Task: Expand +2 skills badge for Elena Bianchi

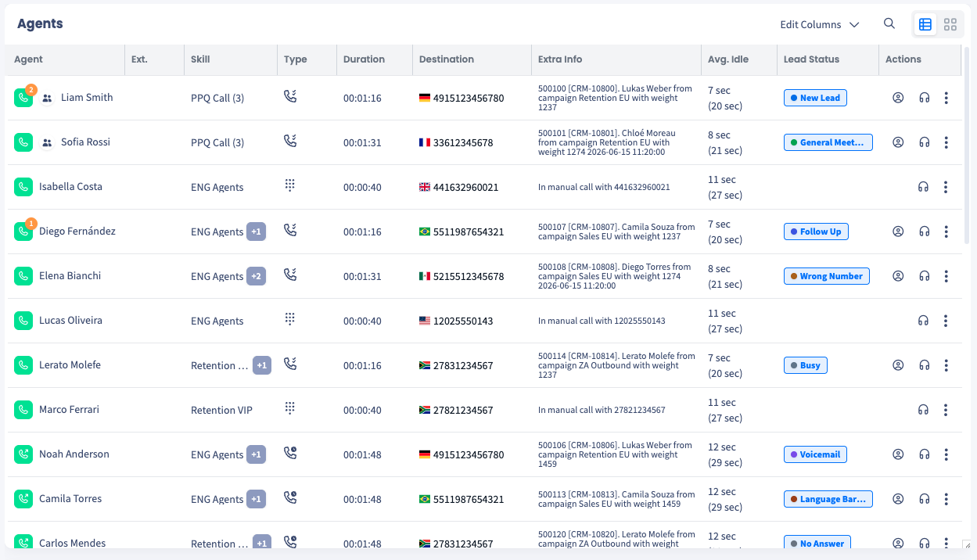Action: 256,276
